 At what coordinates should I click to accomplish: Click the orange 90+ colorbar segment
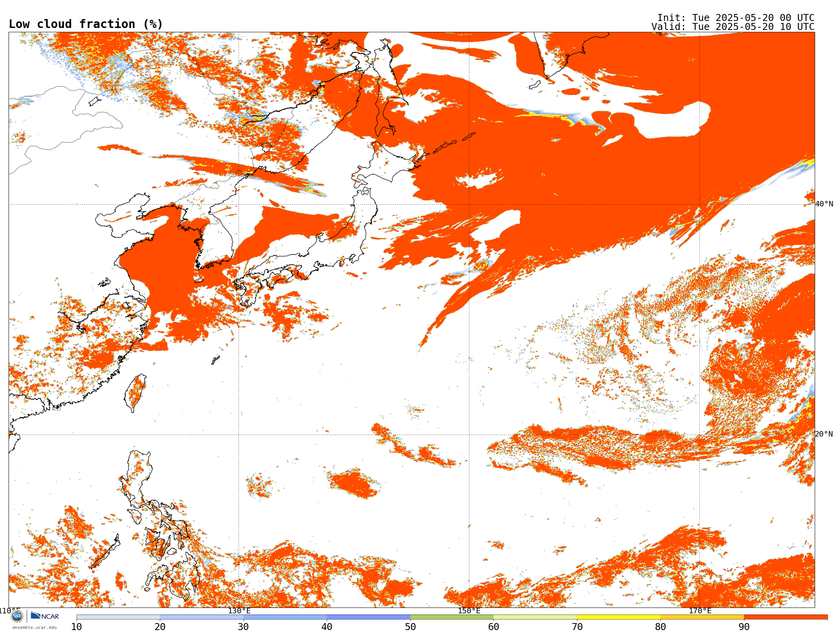(x=786, y=617)
